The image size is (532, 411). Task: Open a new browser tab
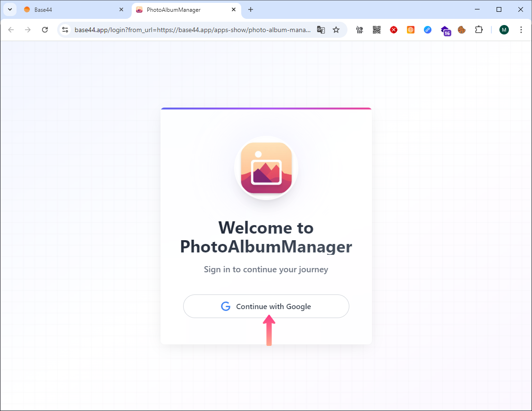click(x=250, y=9)
